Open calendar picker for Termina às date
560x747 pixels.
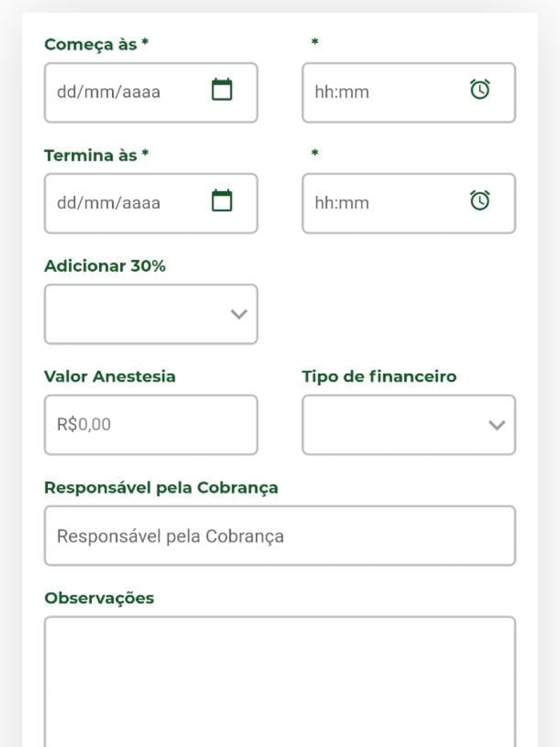(x=222, y=201)
